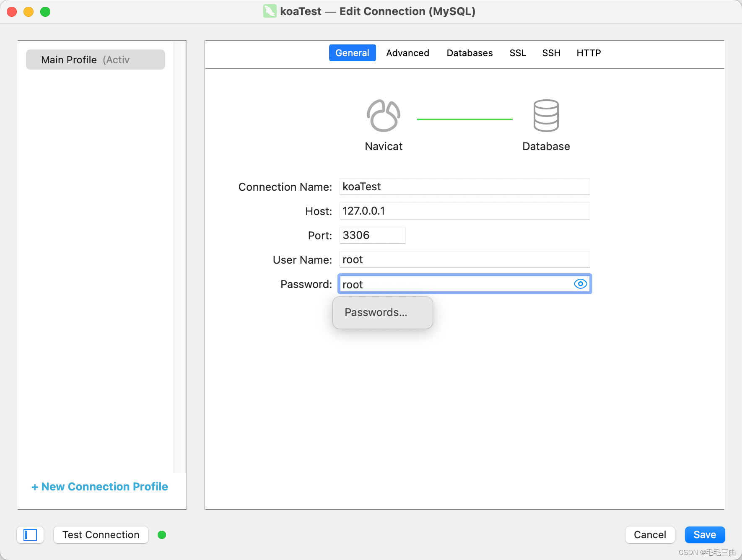
Task: Click the Port field showing 3306
Action: [x=372, y=235]
